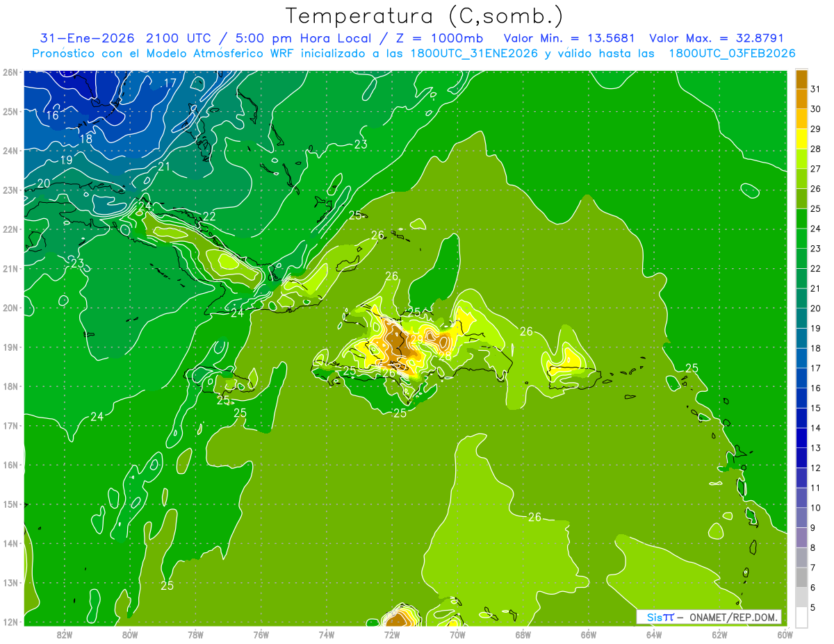Click the "64W" longitude axis label
The image size is (834, 644).
coord(654,634)
